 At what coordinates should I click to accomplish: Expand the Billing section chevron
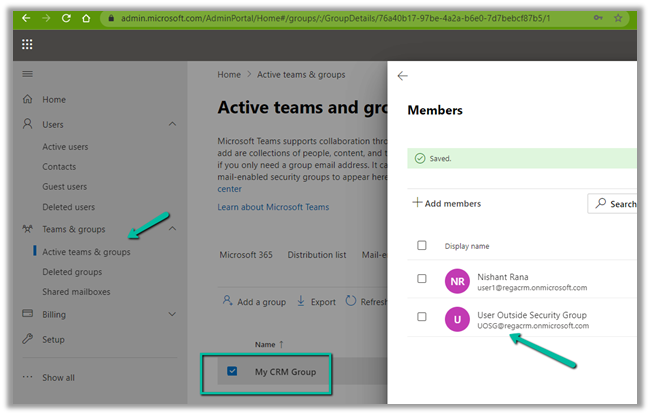[172, 314]
